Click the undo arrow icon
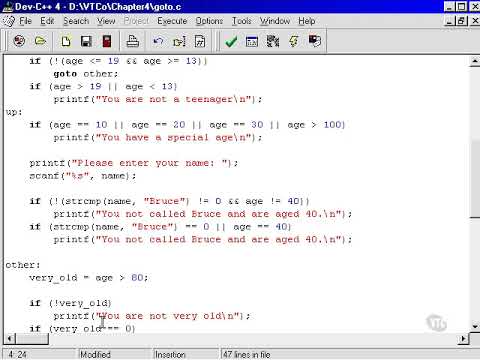Image resolution: width=480 pixels, height=360 pixels. 158,41
